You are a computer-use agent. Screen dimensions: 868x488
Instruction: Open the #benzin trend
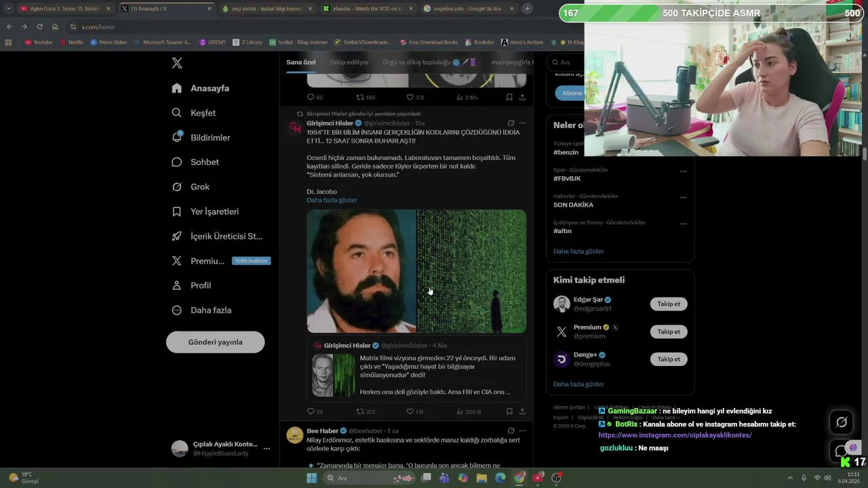click(566, 152)
